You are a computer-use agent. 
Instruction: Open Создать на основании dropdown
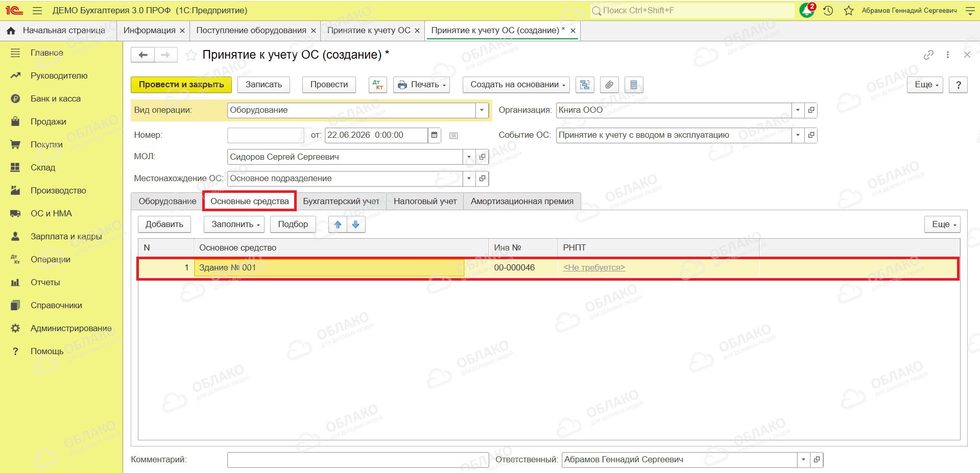click(516, 85)
